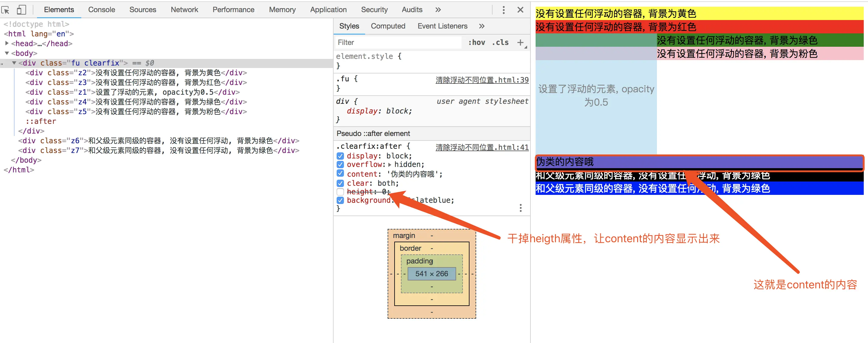The width and height of the screenshot is (868, 343).
Task: Click the slateblue 伪类的内容哦 bar
Action: click(699, 162)
